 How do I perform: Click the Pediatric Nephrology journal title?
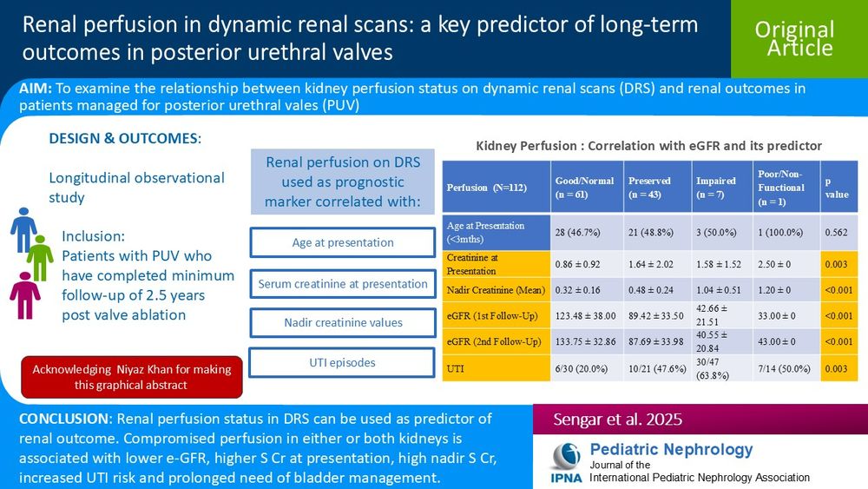click(671, 449)
